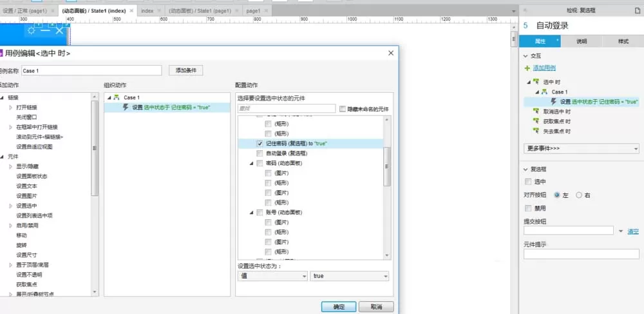This screenshot has height=314, width=644.
Task: Switch to the 样式 tab
Action: pos(623,41)
